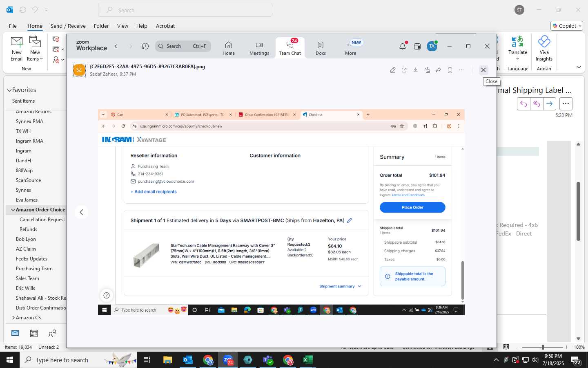Click New Email in Outlook ribbon
Viewport: 588px width, 368px height.
pyautogui.click(x=17, y=49)
